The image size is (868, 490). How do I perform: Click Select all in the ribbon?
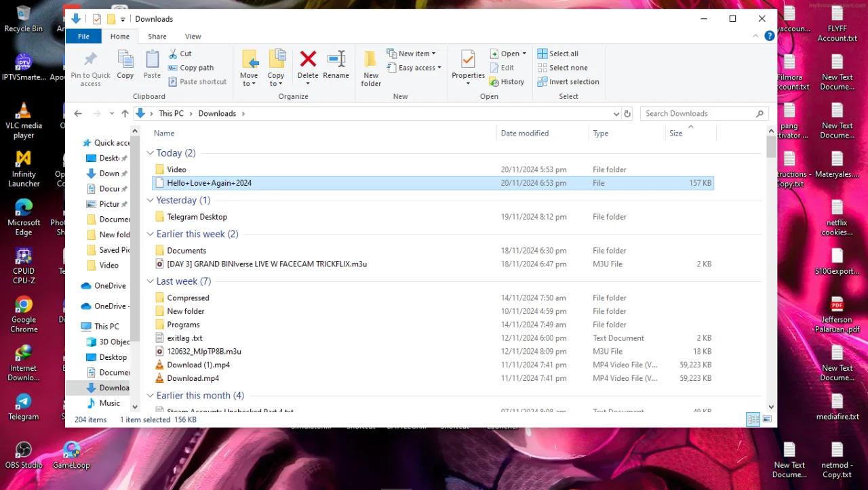(558, 54)
